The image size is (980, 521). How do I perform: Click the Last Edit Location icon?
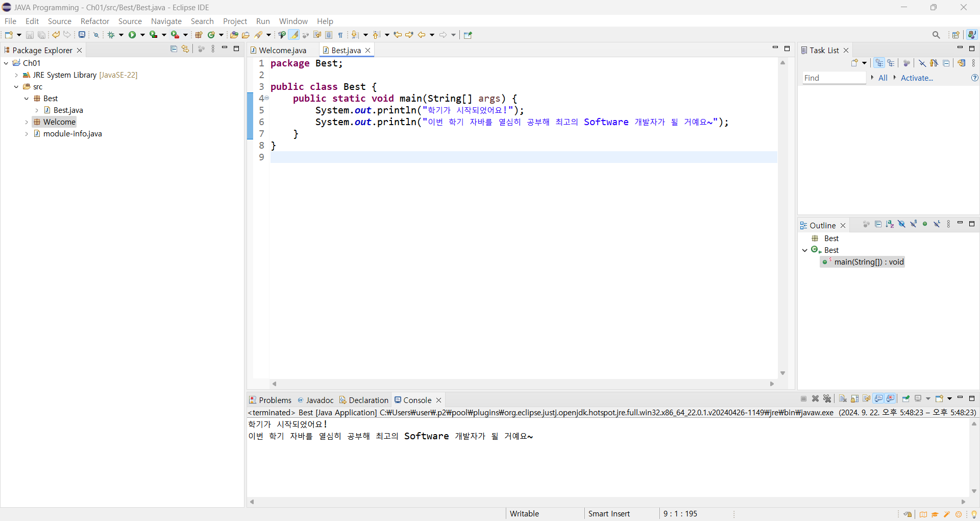pyautogui.click(x=398, y=35)
